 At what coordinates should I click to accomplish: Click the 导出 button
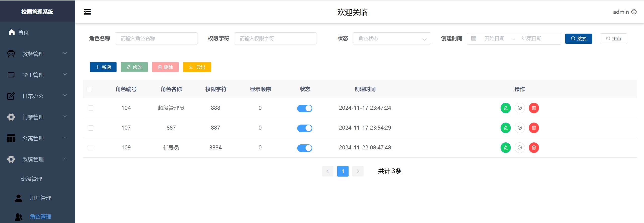tap(197, 67)
